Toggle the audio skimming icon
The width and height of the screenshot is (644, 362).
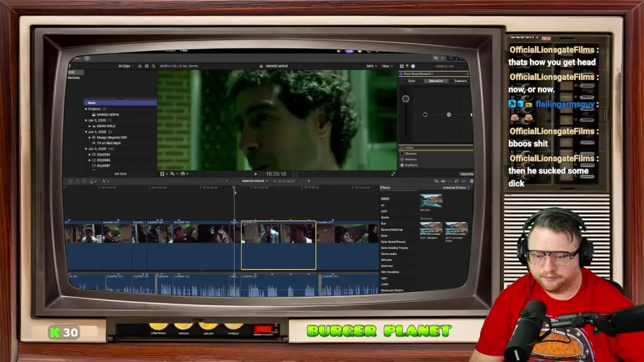tap(443, 181)
